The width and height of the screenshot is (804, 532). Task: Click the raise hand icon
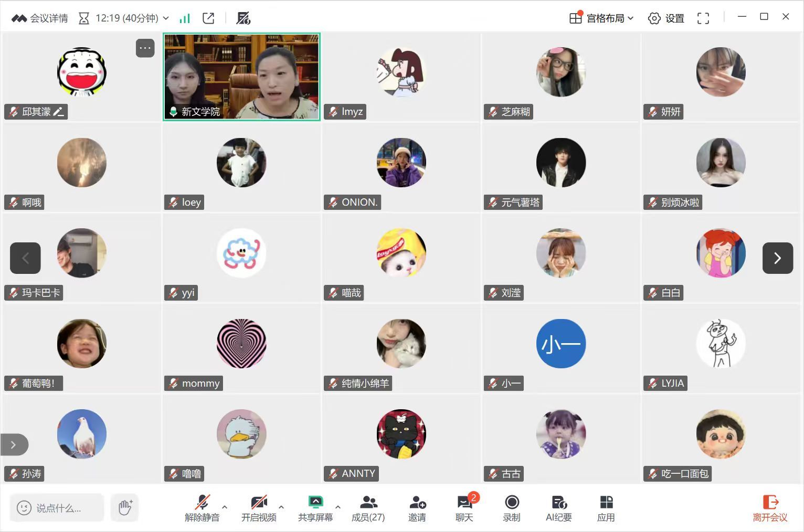coord(125,507)
